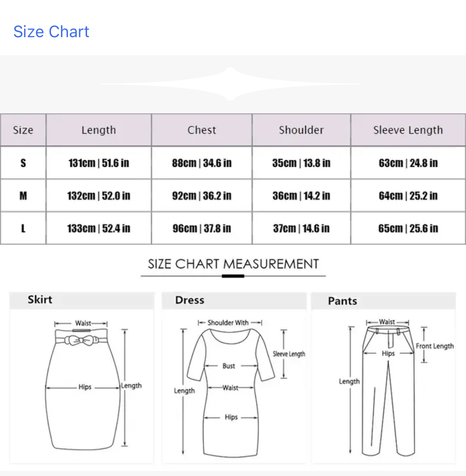Click the 37cm shoulder measurement cell
466x476 pixels.
pyautogui.click(x=301, y=228)
